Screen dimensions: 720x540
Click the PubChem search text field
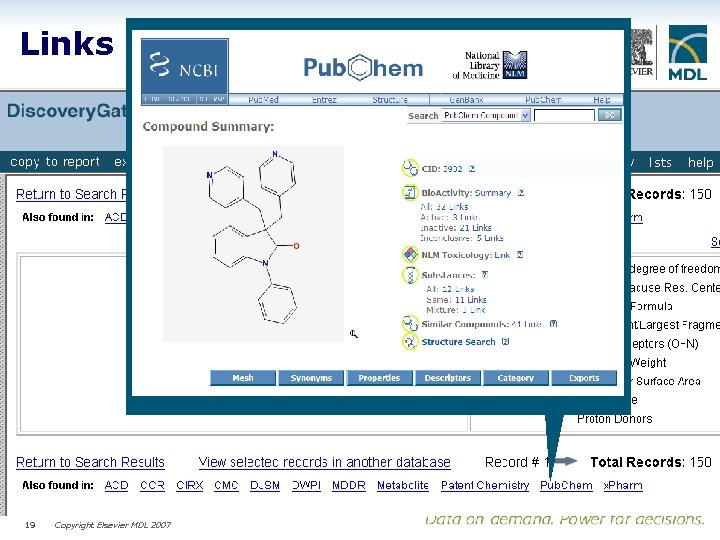click(564, 115)
